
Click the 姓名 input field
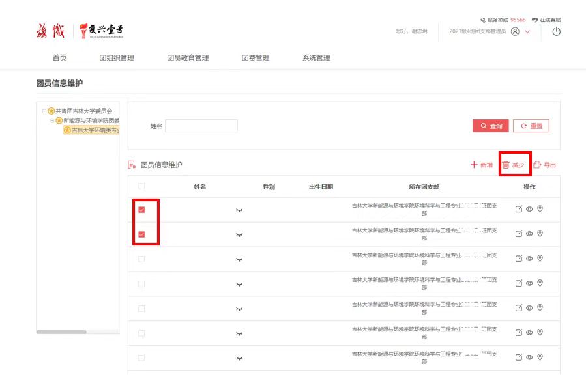point(201,126)
